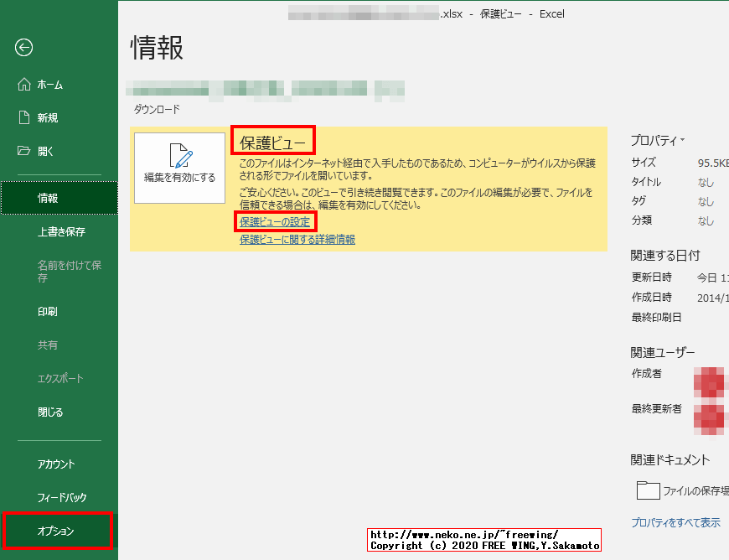Click the back arrow to exit Backstage view
Image resolution: width=729 pixels, height=560 pixels.
(23, 48)
